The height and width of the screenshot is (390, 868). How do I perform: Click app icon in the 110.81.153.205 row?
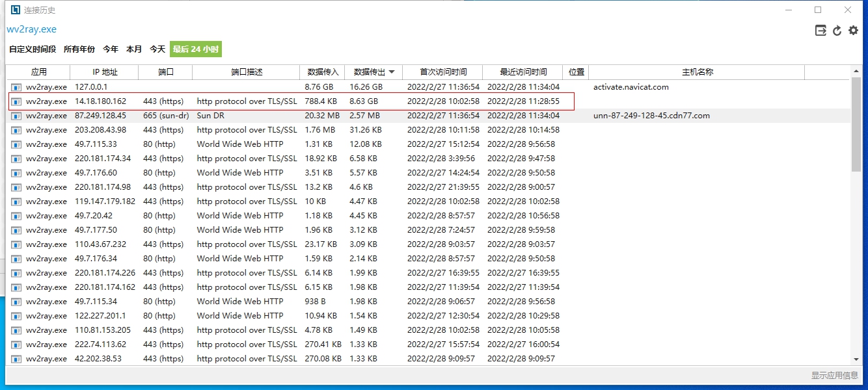point(16,330)
